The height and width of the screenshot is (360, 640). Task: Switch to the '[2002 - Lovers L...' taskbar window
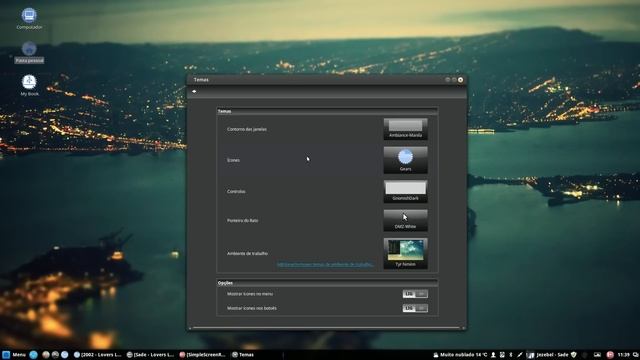[x=98, y=355]
